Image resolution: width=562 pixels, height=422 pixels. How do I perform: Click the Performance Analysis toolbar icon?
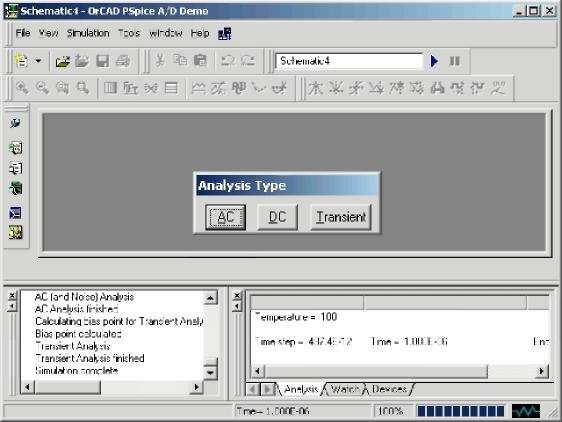click(x=151, y=88)
